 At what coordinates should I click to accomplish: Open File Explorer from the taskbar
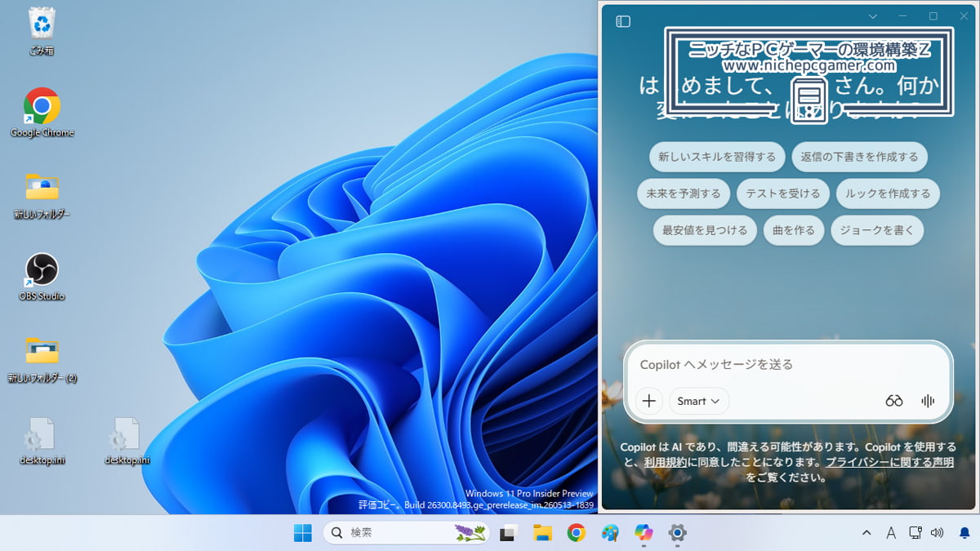542,533
